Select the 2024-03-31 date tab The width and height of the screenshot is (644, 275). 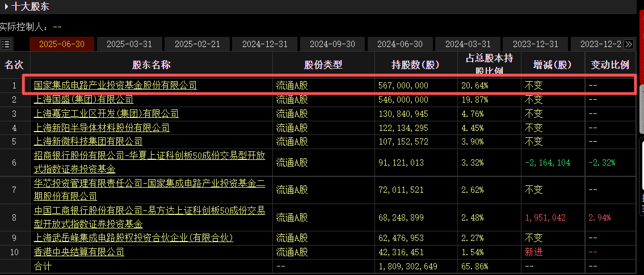coord(468,44)
